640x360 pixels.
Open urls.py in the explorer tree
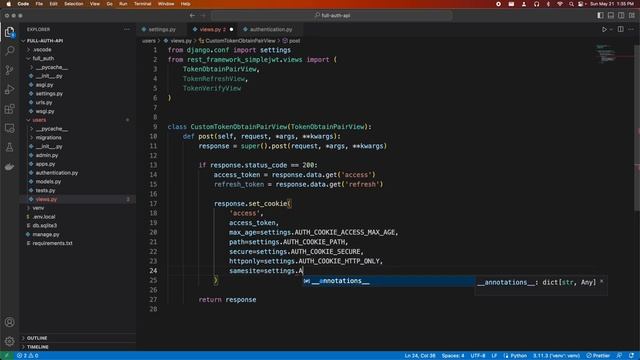tap(44, 102)
